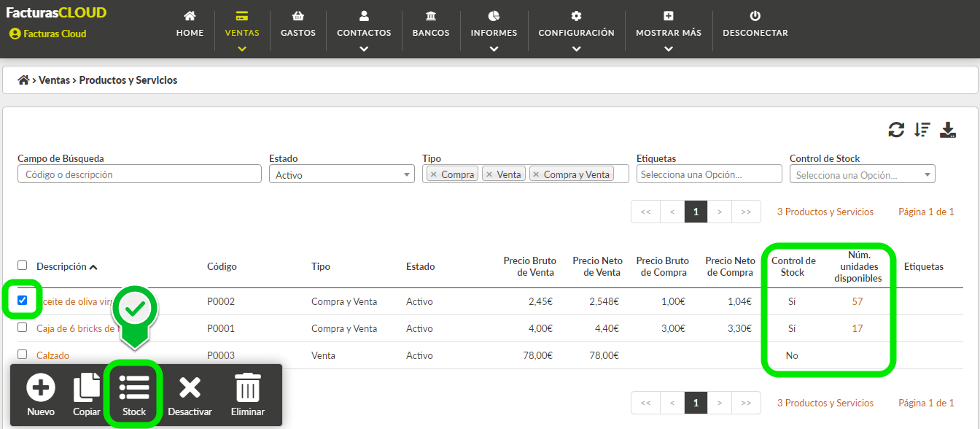Open the Bancos bank building icon
Viewport: 980px width, 429px height.
click(431, 16)
